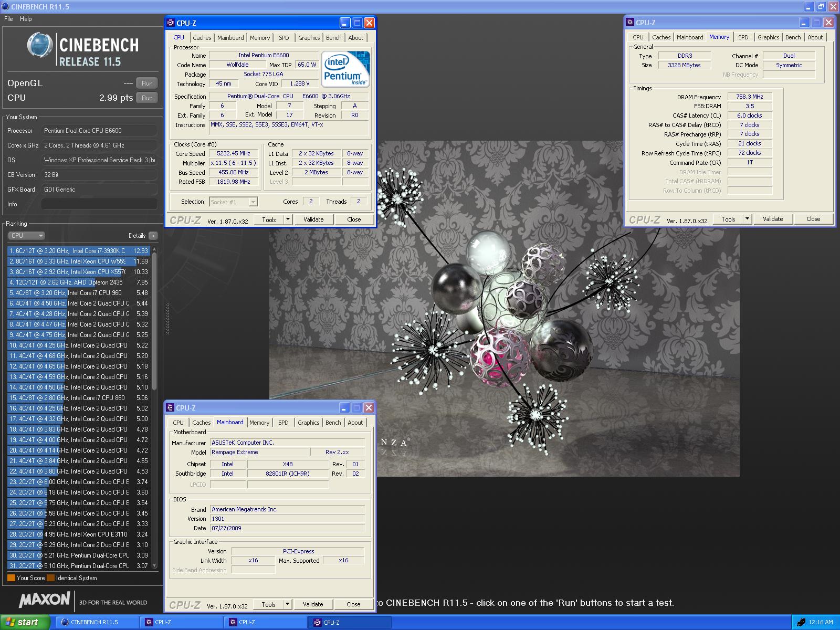The height and width of the screenshot is (630, 840).
Task: Click the orange Your Score legend swatch
Action: click(11, 578)
